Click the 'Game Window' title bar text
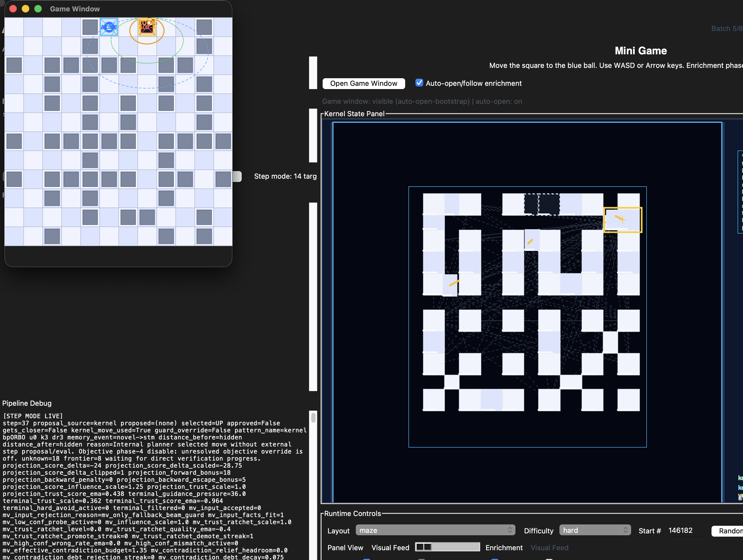Viewport: 743px width, 560px height. pyautogui.click(x=75, y=9)
